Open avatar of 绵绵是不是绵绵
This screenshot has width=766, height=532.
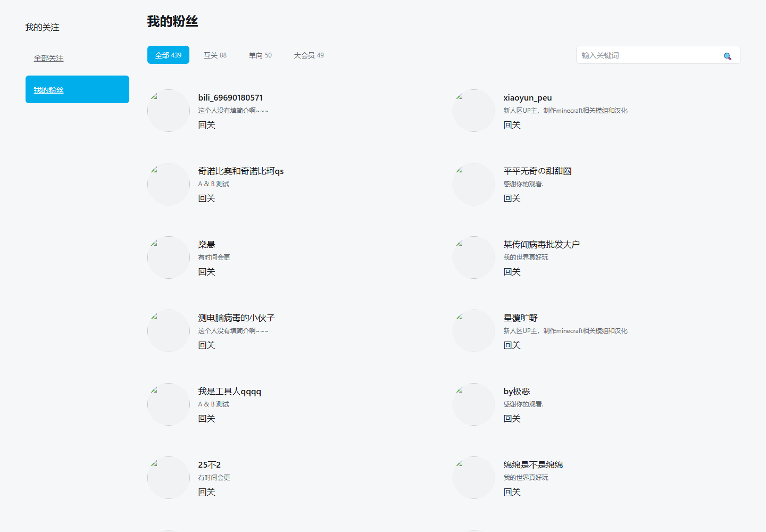click(x=474, y=478)
